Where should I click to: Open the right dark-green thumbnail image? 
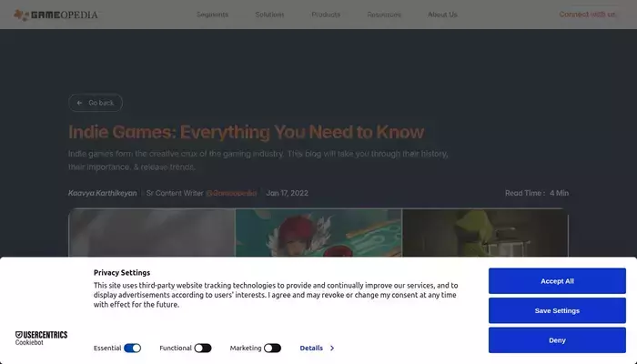pos(485,232)
